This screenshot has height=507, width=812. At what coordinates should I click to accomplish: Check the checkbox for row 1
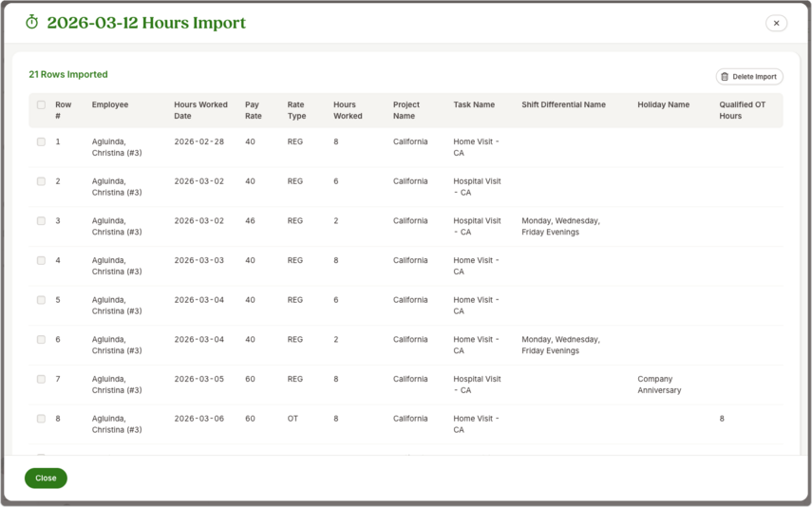[x=41, y=141]
